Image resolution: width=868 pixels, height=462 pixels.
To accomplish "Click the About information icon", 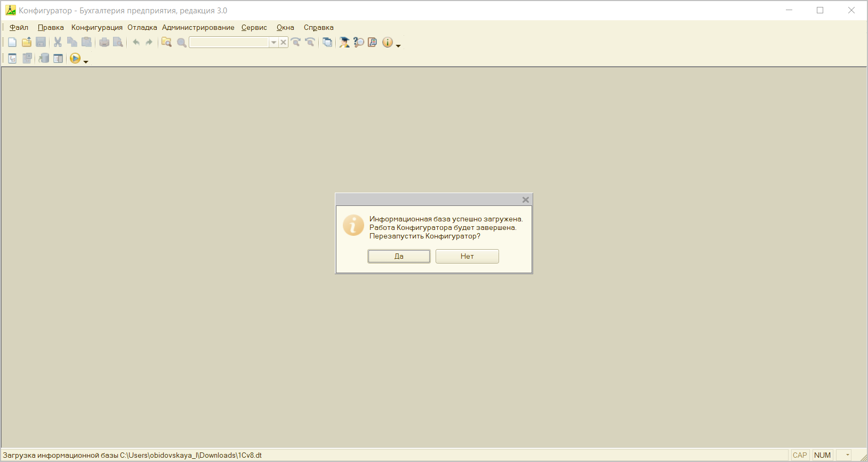I will click(387, 42).
